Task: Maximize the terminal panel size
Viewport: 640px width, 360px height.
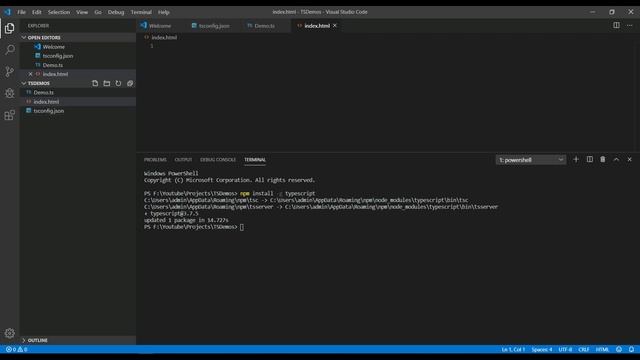Action: click(x=616, y=160)
